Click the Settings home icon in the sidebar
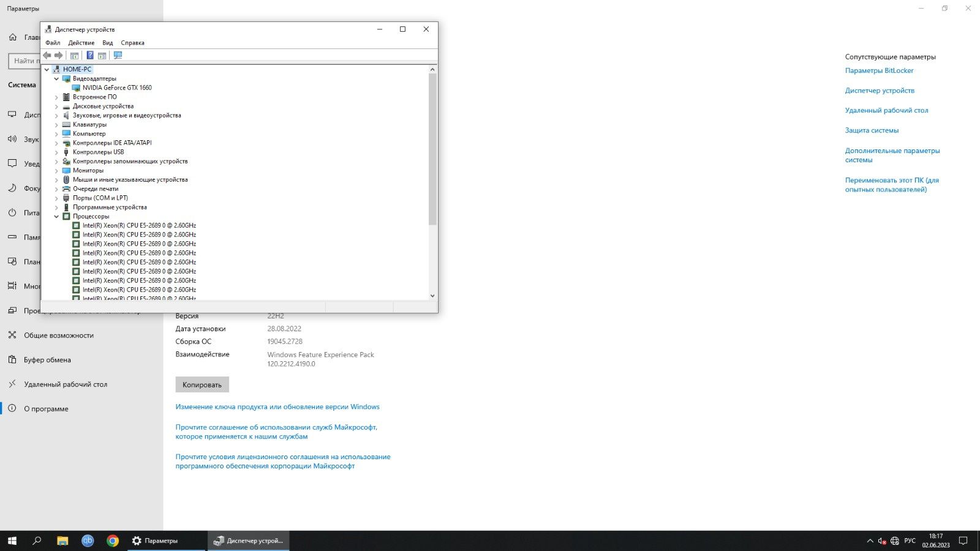Viewport: 980px width, 551px height. [x=12, y=37]
